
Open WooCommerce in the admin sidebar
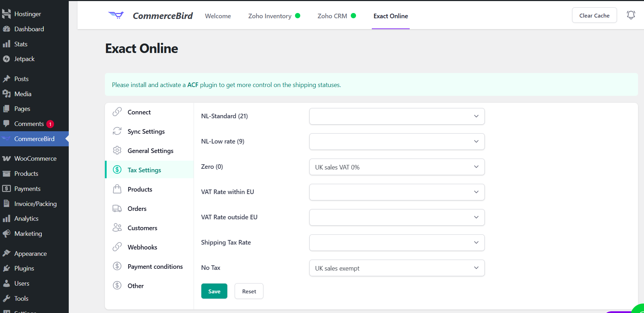point(35,159)
